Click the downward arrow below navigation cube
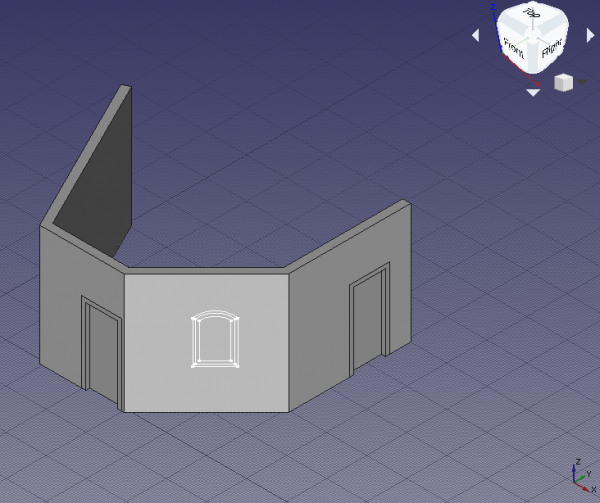Image resolution: width=600 pixels, height=503 pixels. coord(533,92)
